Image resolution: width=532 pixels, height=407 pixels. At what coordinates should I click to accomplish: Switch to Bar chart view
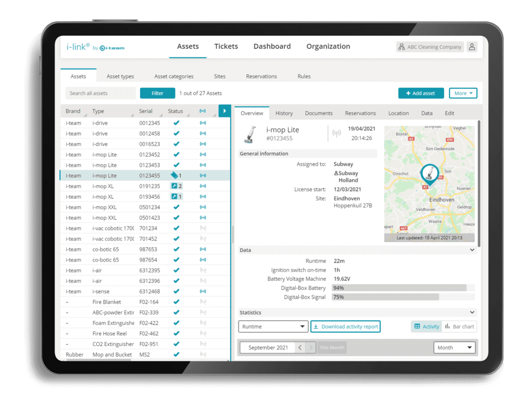(x=459, y=327)
